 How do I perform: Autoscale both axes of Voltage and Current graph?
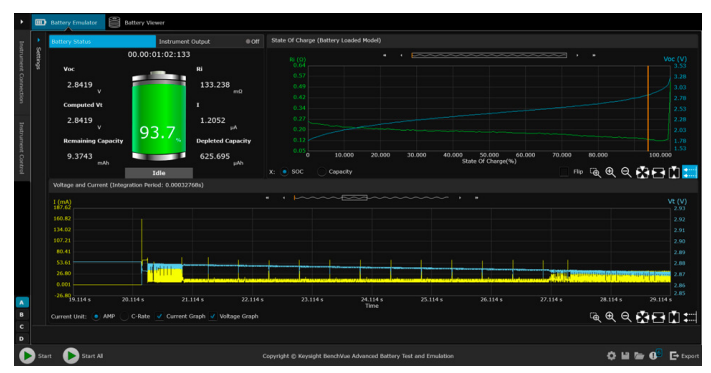pyautogui.click(x=642, y=317)
